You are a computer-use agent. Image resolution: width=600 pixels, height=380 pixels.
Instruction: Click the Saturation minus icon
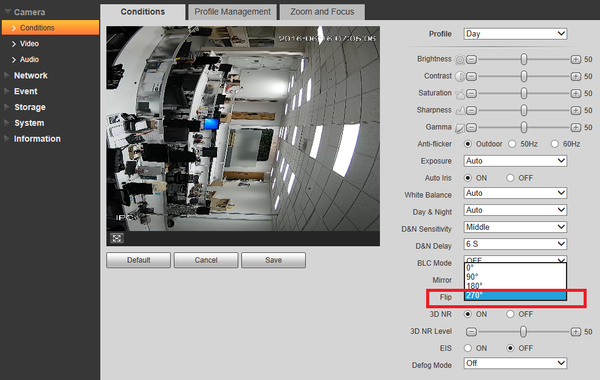[471, 93]
